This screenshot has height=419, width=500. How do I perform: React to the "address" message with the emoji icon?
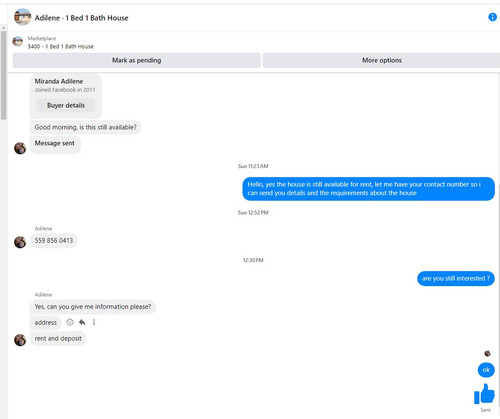(x=70, y=322)
